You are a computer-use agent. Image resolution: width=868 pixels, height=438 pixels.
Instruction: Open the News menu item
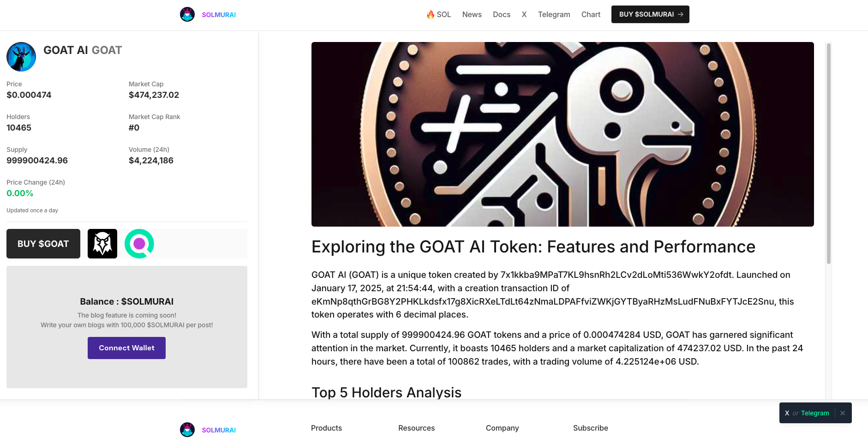472,14
